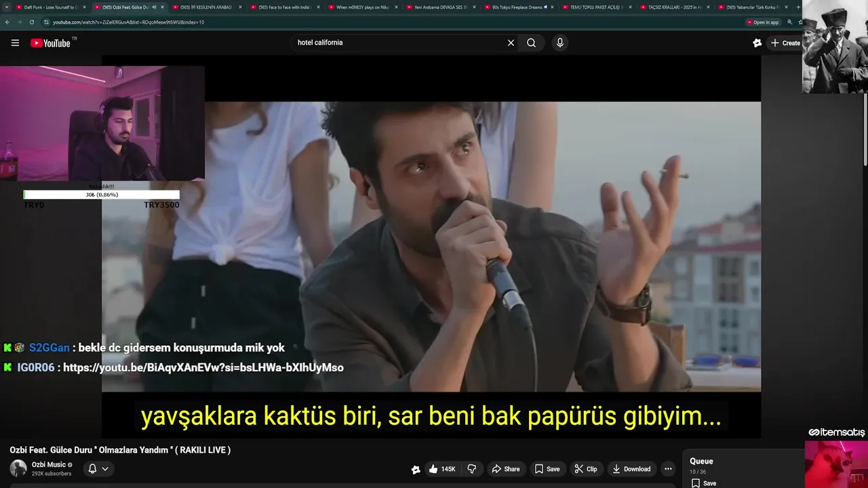Open notification bell dropdown for Ozbi Music
Viewport: 868px width, 488px height.
coord(98,468)
